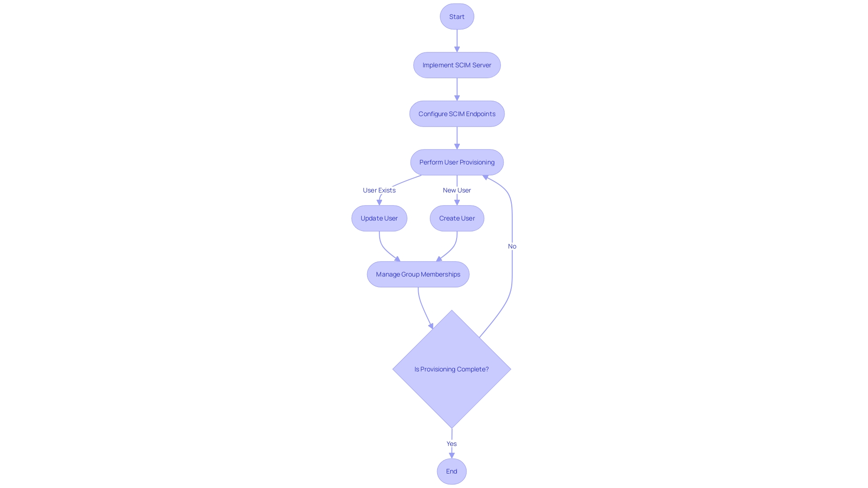The image size is (868, 488).
Task: Click the Update User process node
Action: (x=379, y=218)
